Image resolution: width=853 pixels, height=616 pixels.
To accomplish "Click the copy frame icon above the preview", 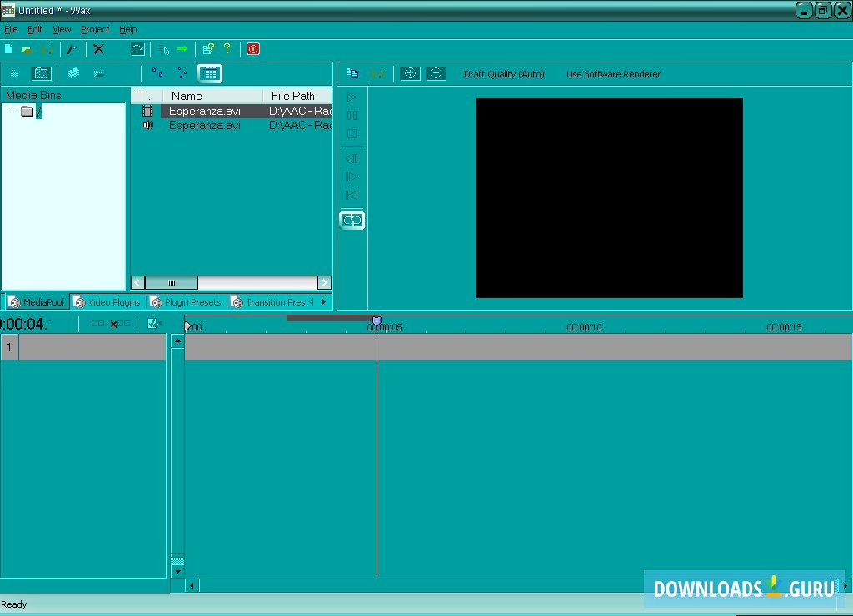I will coord(352,73).
